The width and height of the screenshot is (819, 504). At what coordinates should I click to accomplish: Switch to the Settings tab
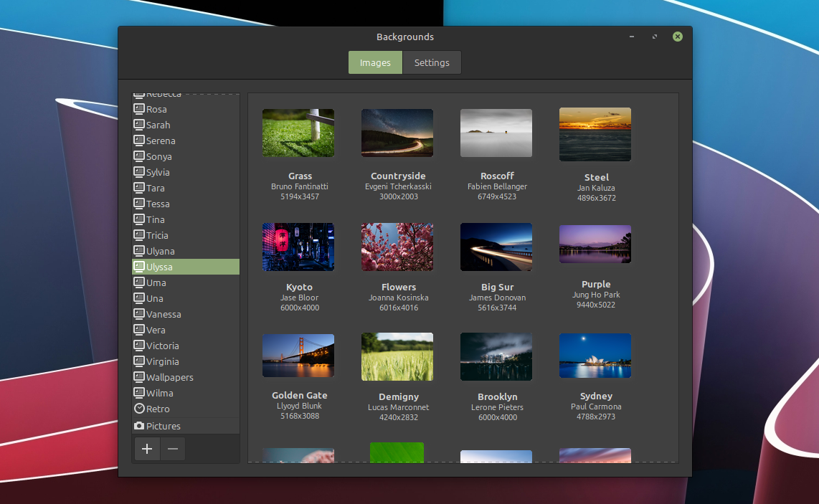tap(432, 62)
